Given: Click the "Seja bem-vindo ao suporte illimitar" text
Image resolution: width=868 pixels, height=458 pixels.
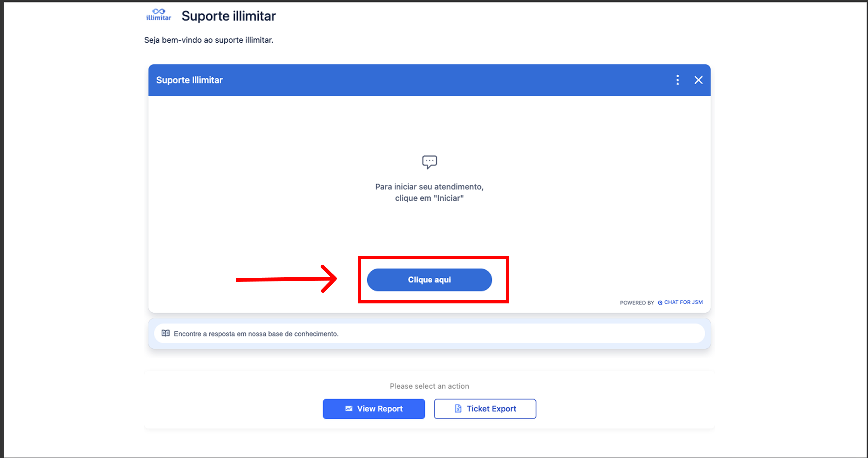Looking at the screenshot, I should pos(208,40).
